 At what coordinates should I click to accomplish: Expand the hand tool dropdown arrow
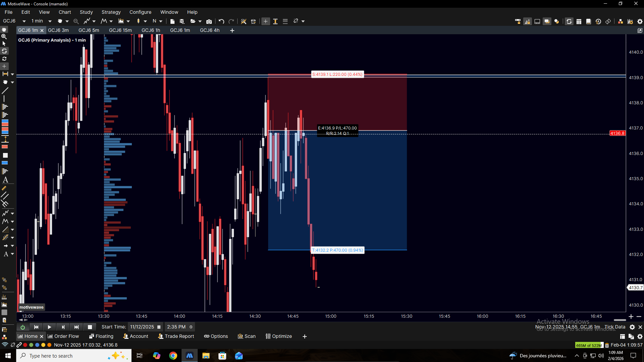click(67, 21)
